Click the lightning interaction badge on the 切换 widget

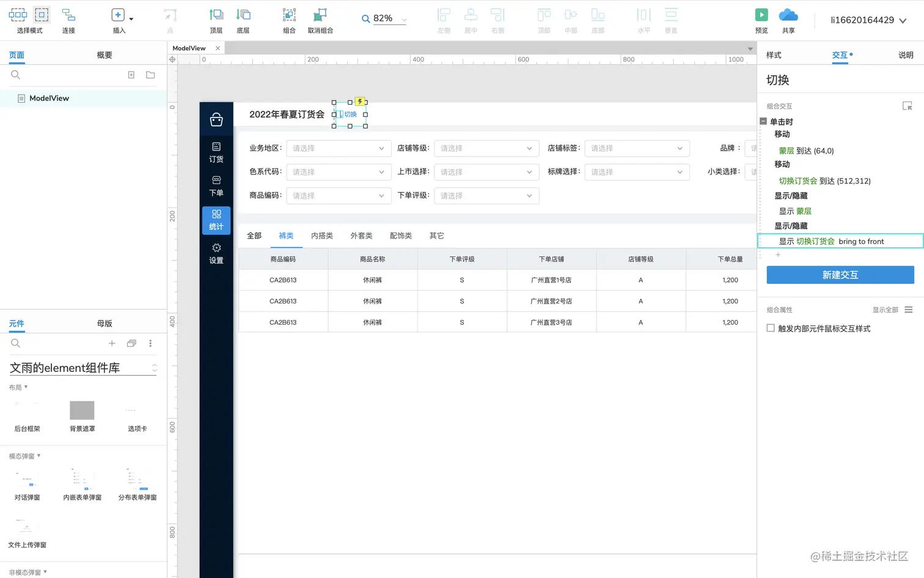361,102
